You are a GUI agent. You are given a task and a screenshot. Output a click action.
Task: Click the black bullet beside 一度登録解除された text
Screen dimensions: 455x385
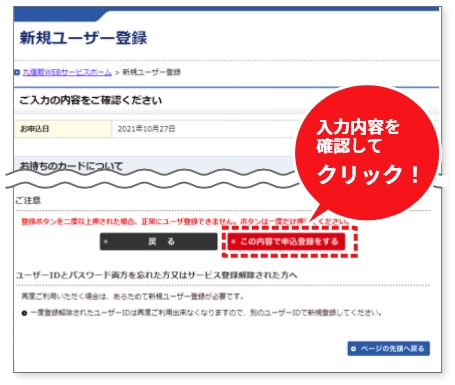(x=24, y=313)
